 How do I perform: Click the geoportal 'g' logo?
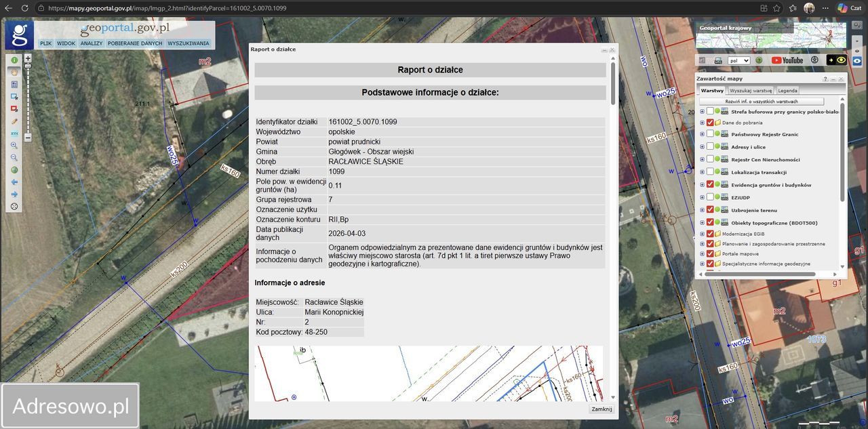[x=19, y=35]
